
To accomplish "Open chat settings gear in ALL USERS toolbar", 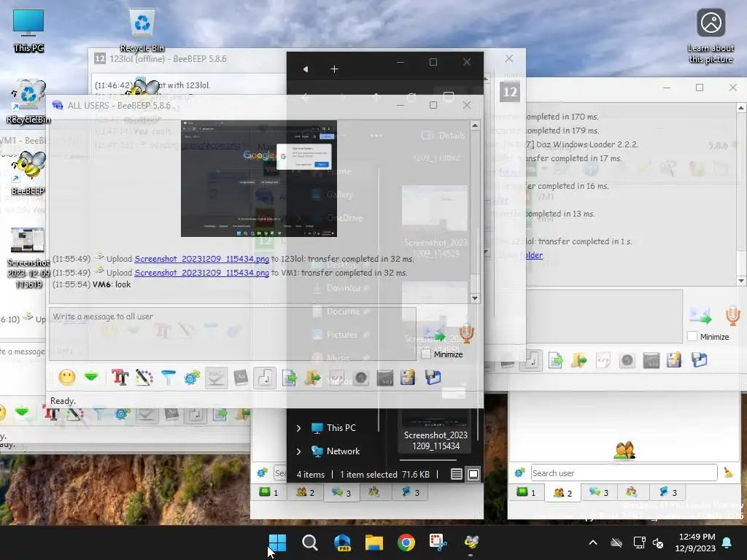I will pyautogui.click(x=192, y=378).
